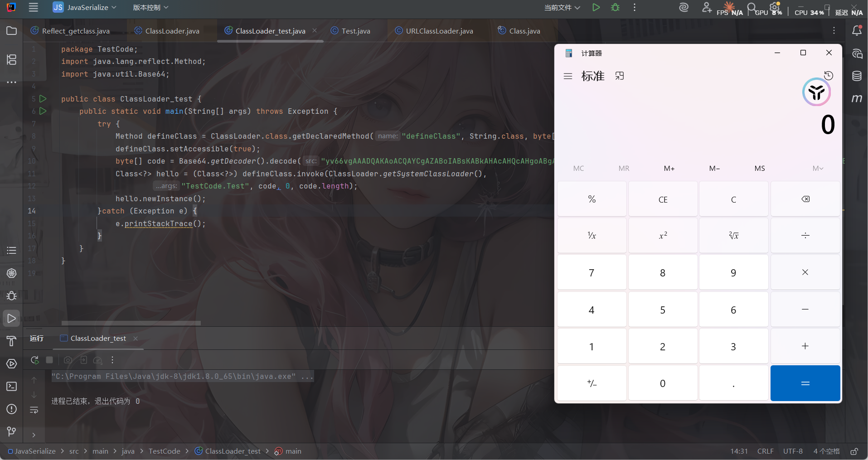868x460 pixels.
Task: Click the Run button in top toolbar
Action: click(x=596, y=7)
